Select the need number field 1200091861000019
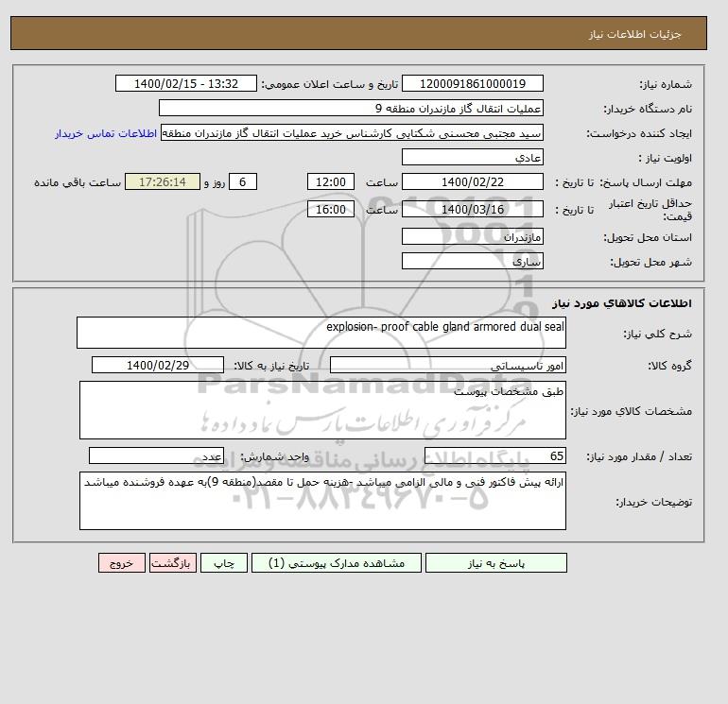The image size is (728, 704). 472,83
